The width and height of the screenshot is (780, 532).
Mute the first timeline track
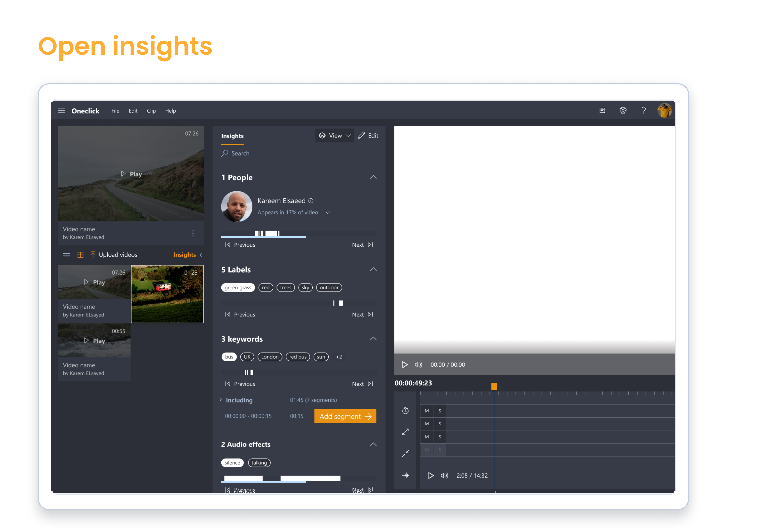(x=427, y=411)
